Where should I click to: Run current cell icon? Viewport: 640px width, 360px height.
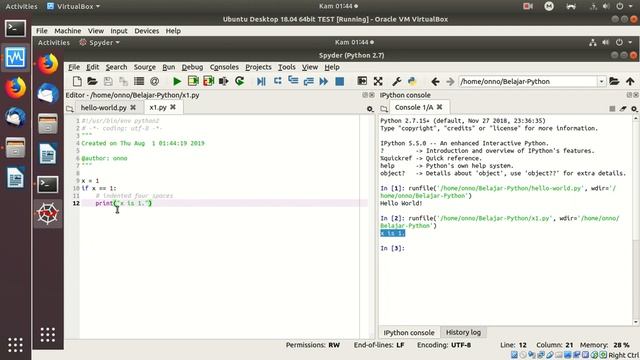193,81
